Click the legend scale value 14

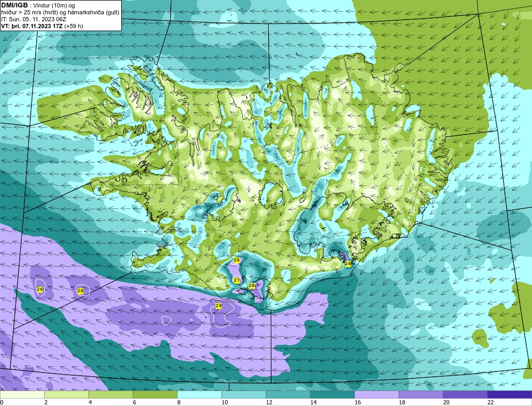coord(313,403)
